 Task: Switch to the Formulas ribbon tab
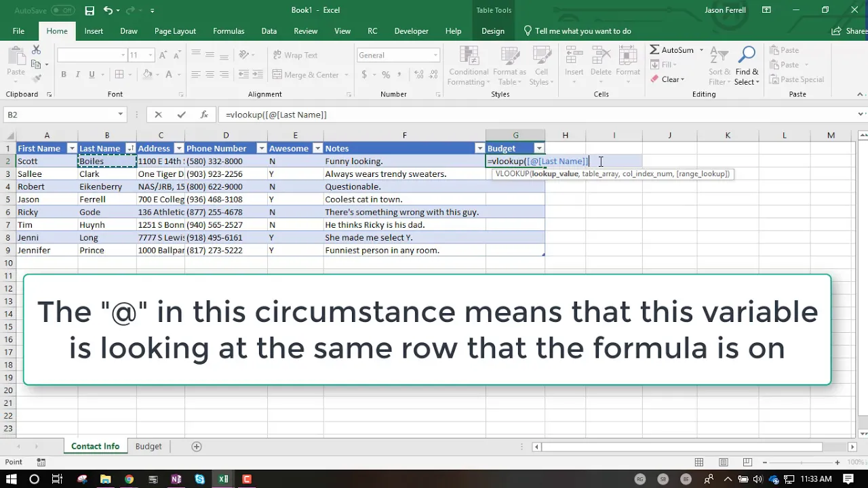pos(229,31)
